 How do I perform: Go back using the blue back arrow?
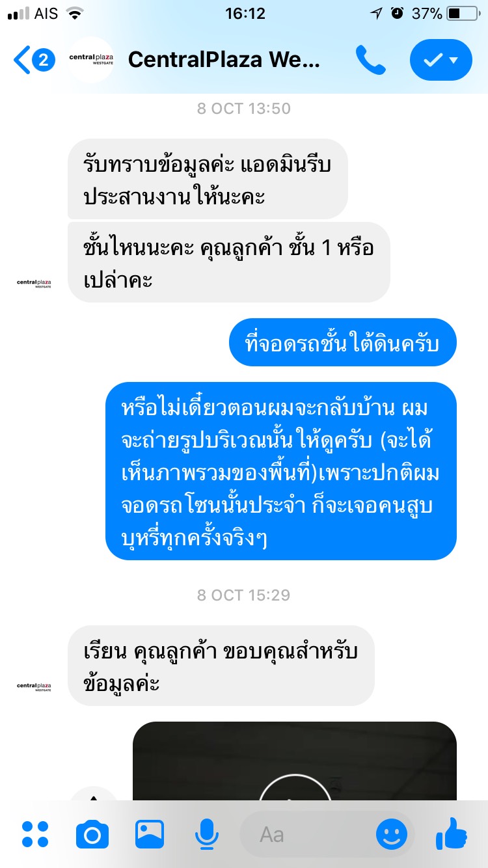(x=21, y=60)
